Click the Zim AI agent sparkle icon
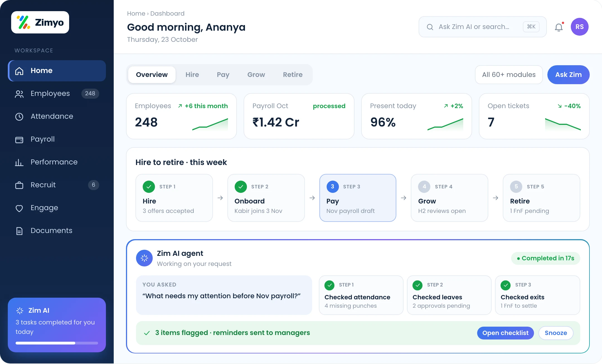The width and height of the screenshot is (602, 364). (144, 258)
